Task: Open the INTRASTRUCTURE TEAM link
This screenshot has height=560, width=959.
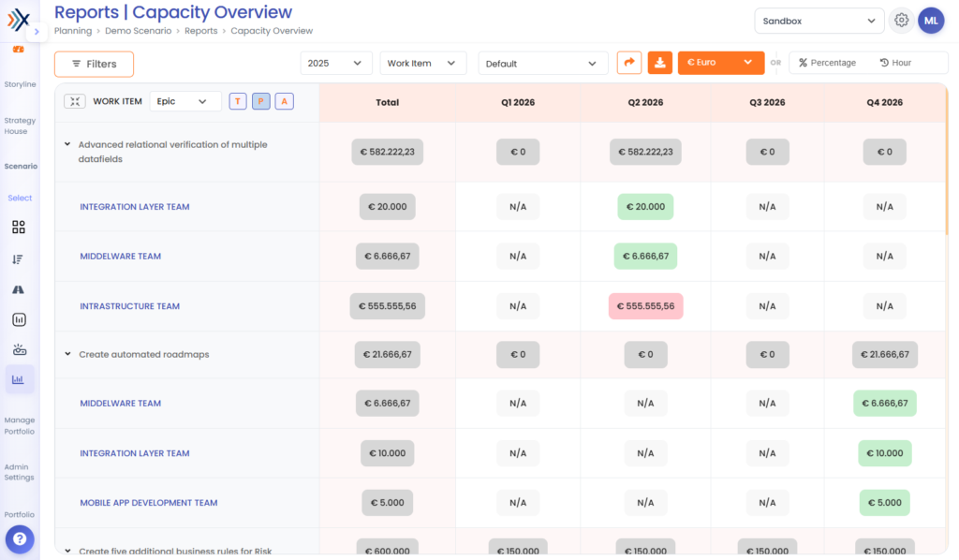Action: point(129,306)
